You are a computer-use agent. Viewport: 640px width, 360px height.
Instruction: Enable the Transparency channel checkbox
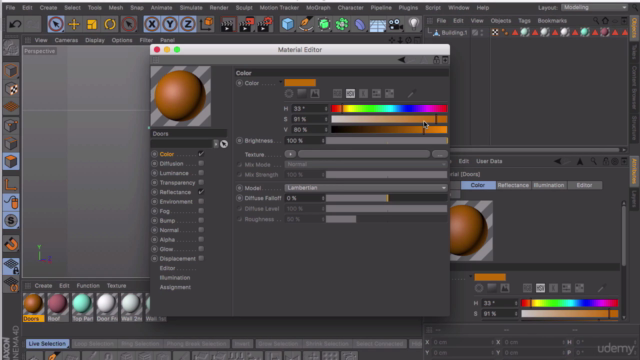(201, 182)
